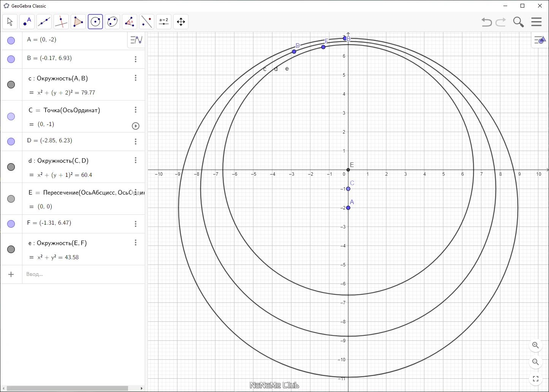The image size is (549, 392).
Task: Select definition A = (0, -2)
Action: (42, 39)
